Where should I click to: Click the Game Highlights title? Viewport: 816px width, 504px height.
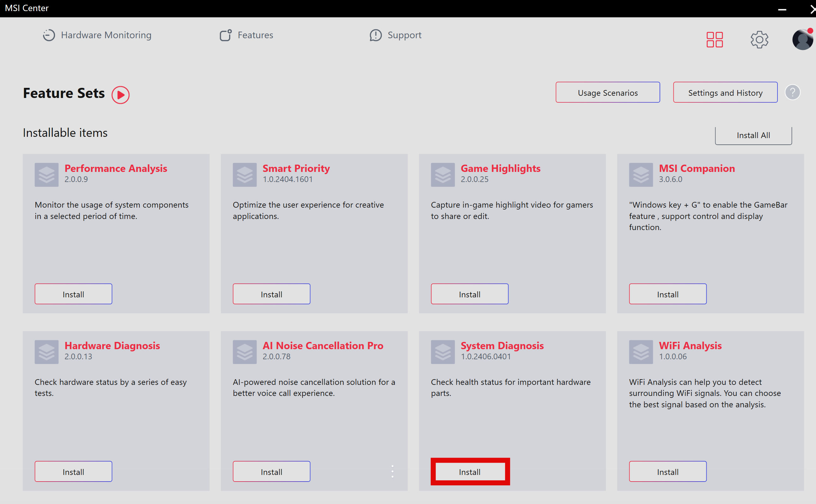point(500,168)
